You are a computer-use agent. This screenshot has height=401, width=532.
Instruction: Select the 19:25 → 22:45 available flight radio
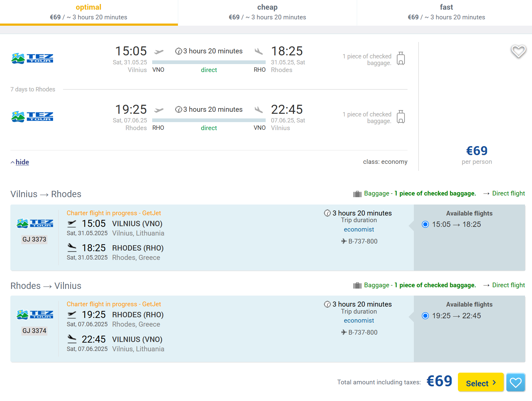[425, 316]
